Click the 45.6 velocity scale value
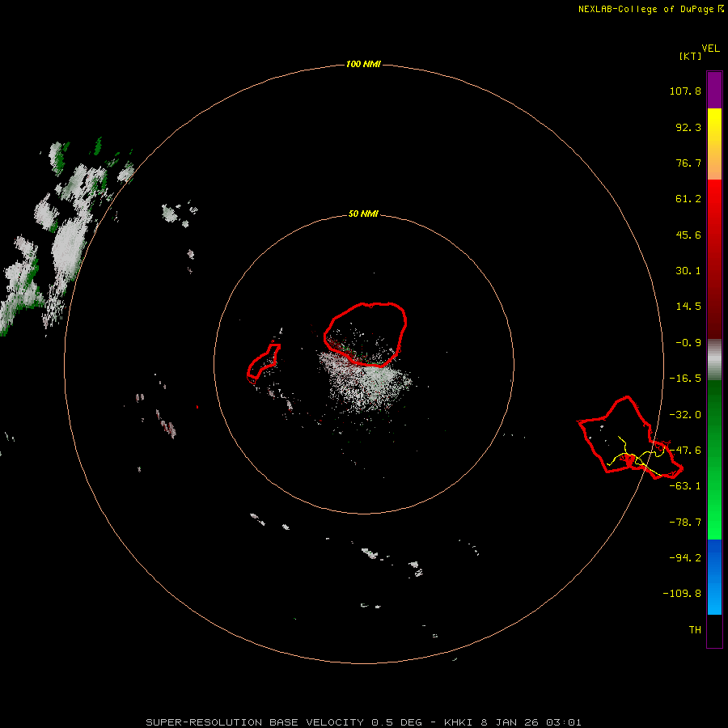The width and height of the screenshot is (728, 728). tap(688, 235)
